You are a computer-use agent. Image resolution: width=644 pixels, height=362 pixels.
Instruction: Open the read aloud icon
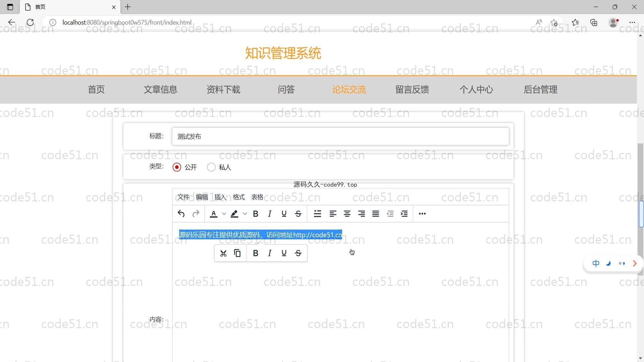(x=539, y=22)
